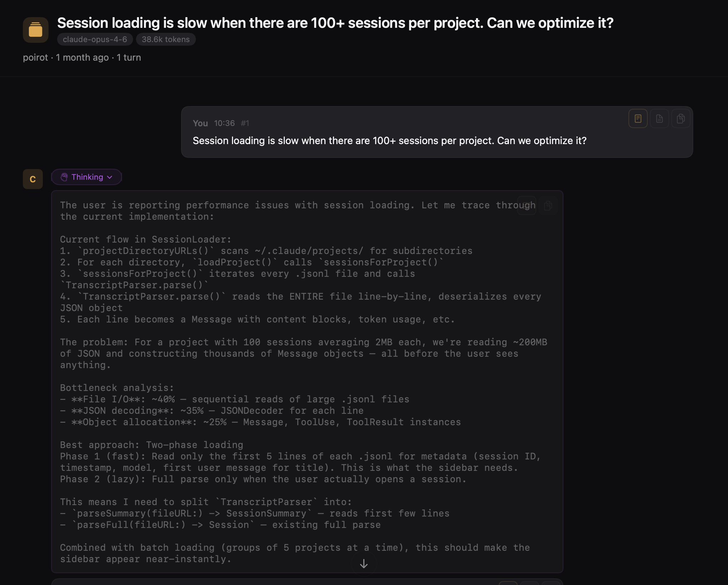Copy the user message with the copy icon
728x585 pixels.
tap(681, 118)
